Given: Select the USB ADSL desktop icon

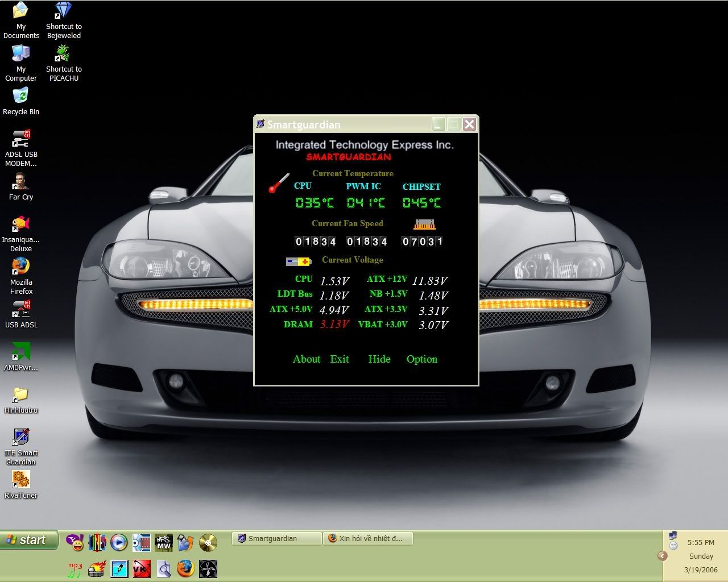Looking at the screenshot, I should click(x=21, y=314).
